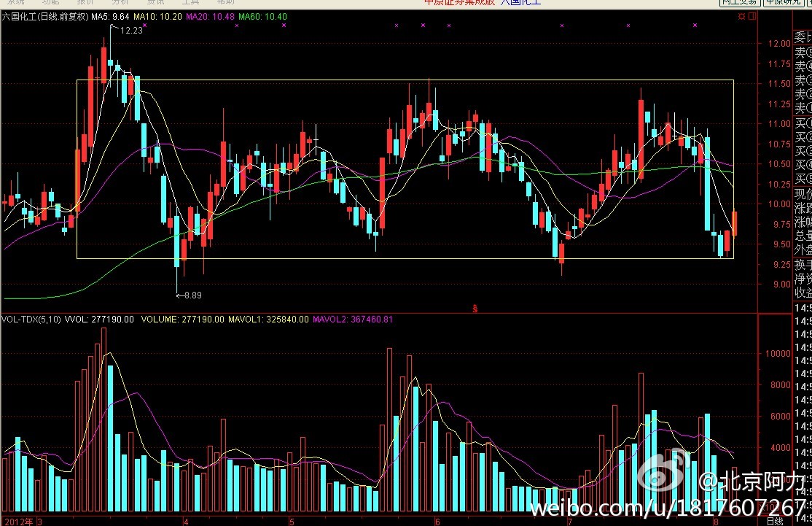
Task: Click the MA20: 10.48 magenta indicator label
Action: pos(211,16)
